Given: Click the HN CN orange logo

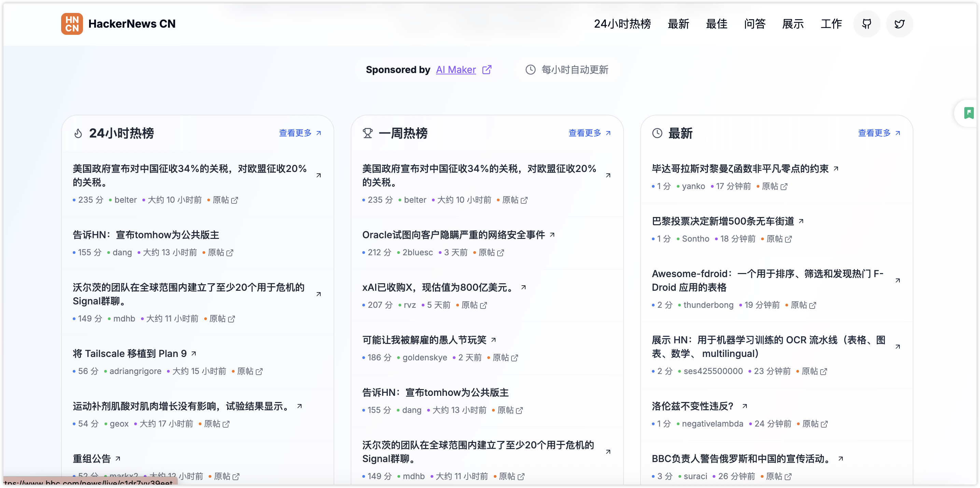Looking at the screenshot, I should click(72, 24).
